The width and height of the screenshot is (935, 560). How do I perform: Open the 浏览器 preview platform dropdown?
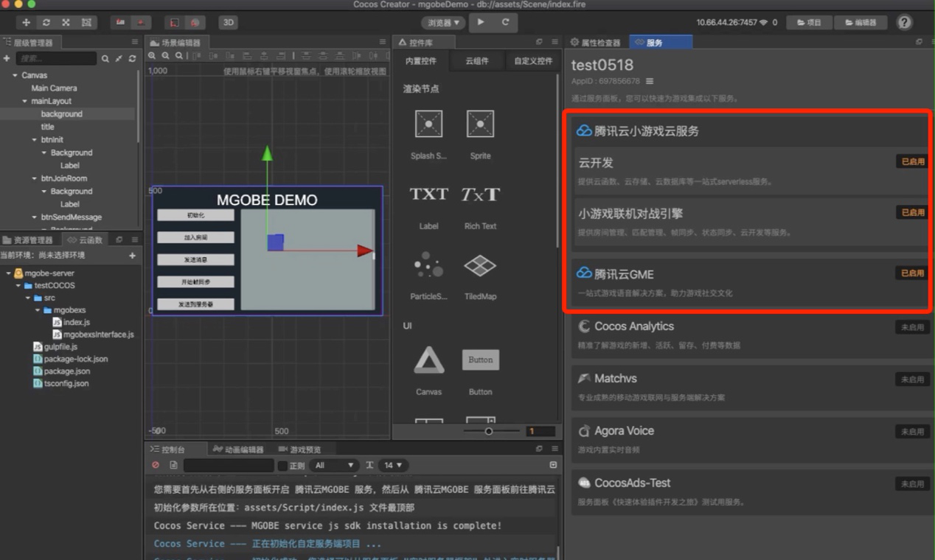coord(443,23)
